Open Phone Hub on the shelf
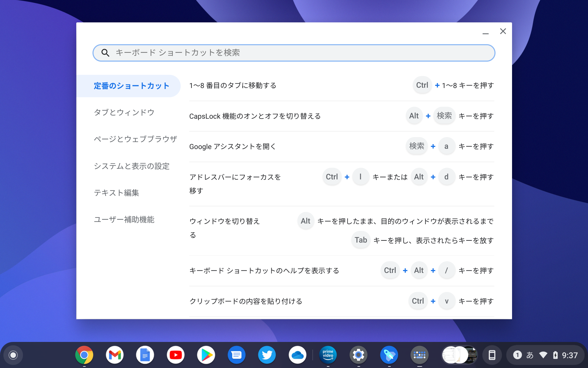 pos(492,355)
